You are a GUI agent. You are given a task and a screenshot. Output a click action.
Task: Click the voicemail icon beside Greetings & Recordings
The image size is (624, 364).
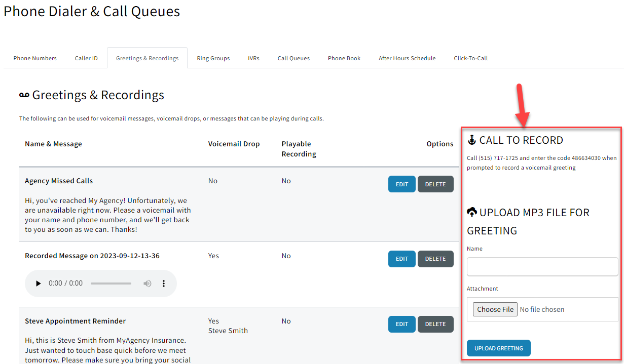coord(24,95)
